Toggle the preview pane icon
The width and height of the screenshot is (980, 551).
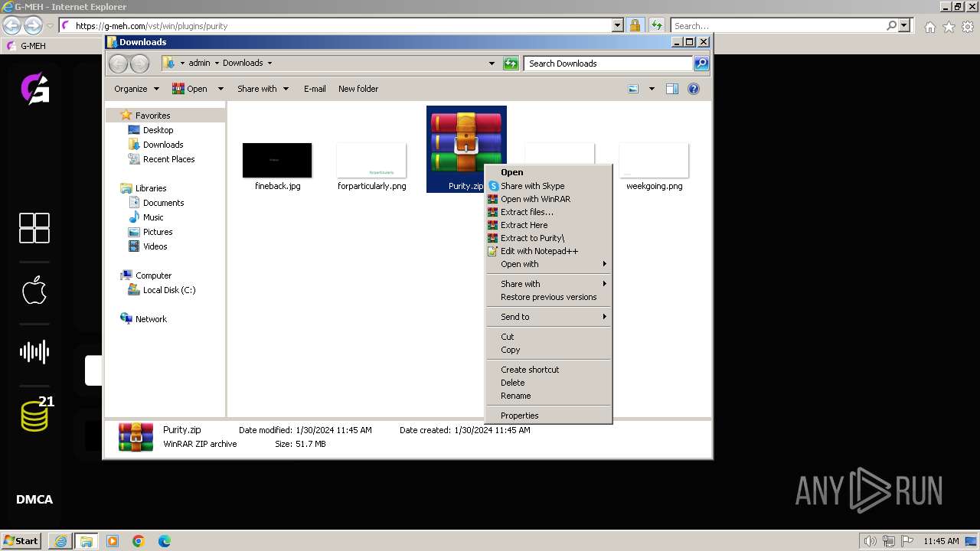[672, 89]
